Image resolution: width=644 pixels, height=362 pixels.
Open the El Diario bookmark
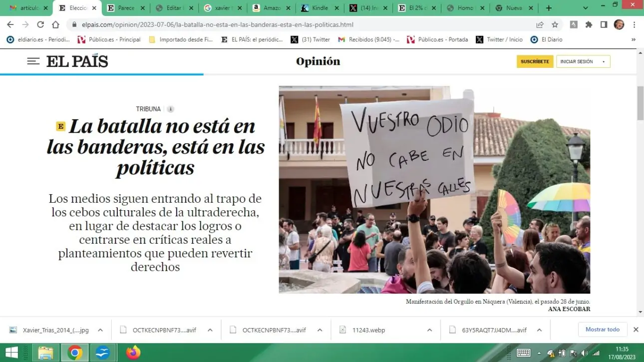pos(546,39)
